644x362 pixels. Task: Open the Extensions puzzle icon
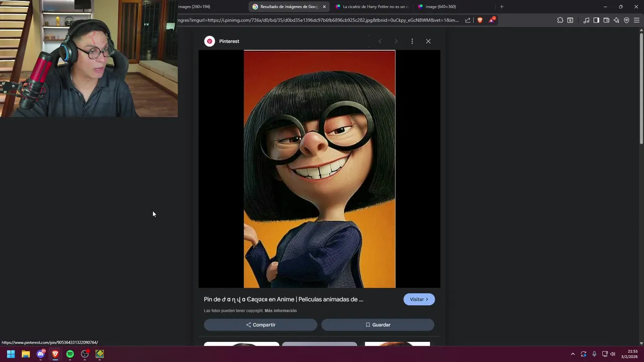click(x=560, y=20)
